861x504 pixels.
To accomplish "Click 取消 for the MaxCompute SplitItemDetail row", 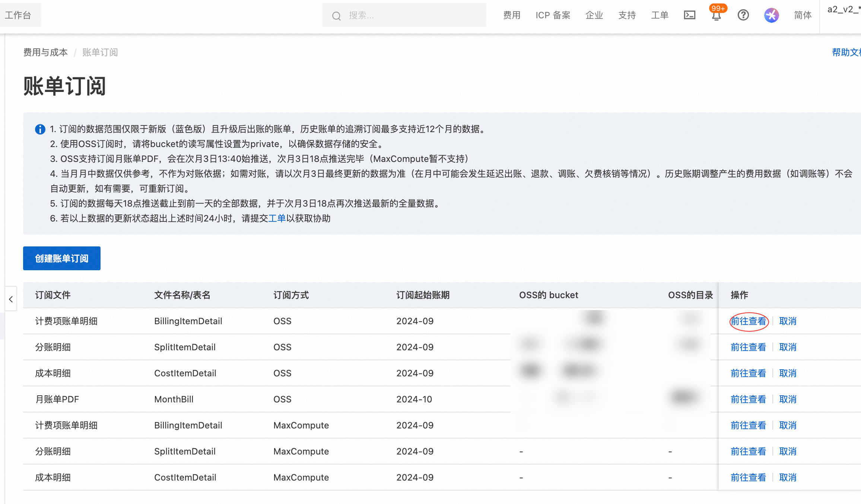I will (788, 452).
